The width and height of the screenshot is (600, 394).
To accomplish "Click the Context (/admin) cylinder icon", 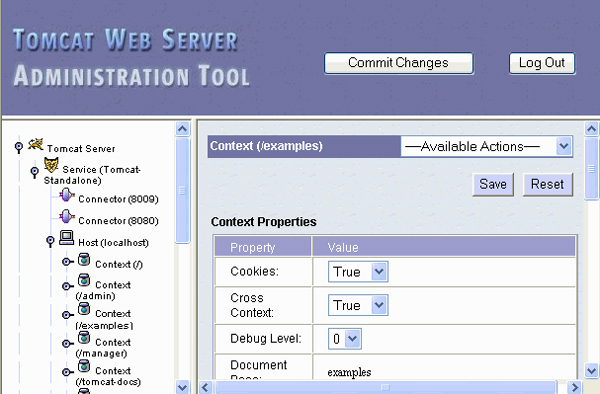I will [84, 280].
